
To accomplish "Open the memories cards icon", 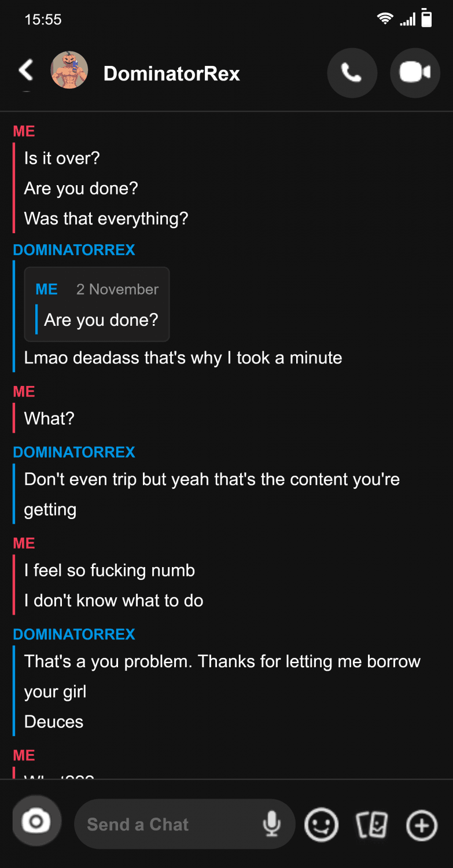I will [x=371, y=825].
